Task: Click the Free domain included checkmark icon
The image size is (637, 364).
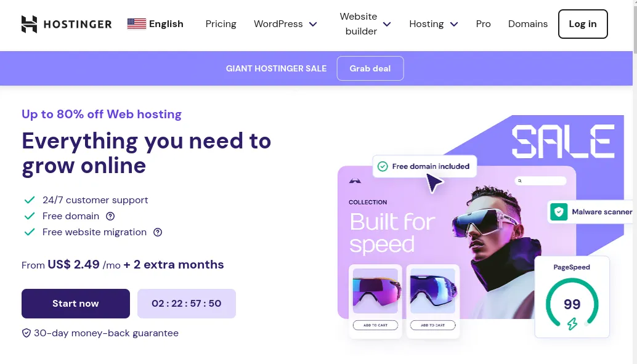Action: (383, 166)
